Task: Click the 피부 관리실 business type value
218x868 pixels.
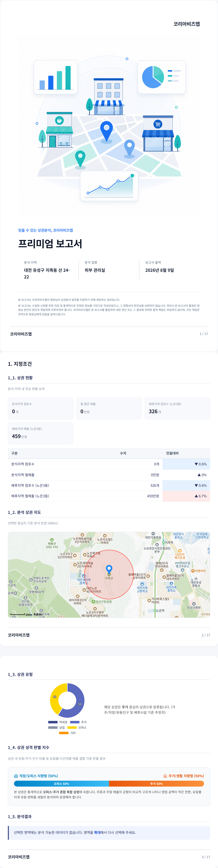Action: [95, 270]
